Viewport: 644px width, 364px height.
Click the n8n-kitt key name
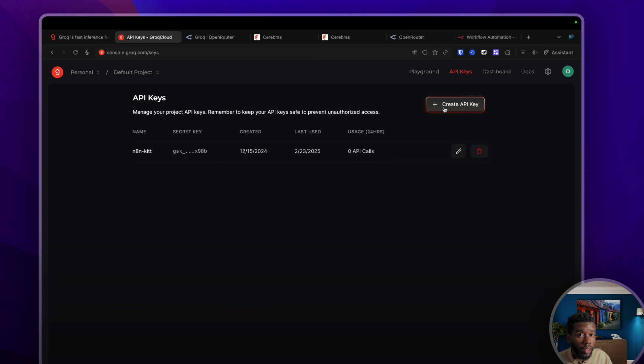point(142,151)
